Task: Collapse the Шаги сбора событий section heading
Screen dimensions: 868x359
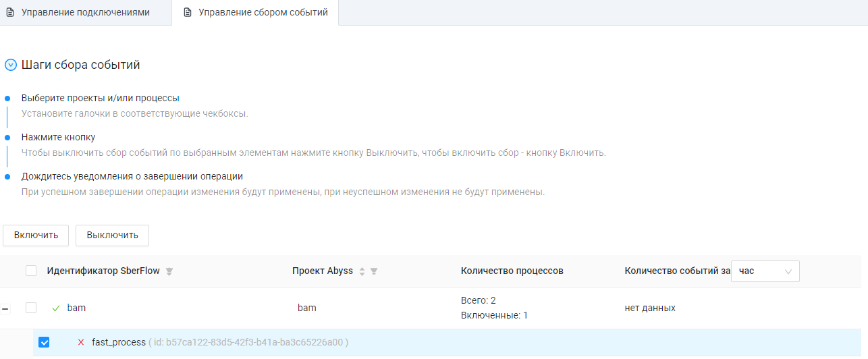Action: [x=80, y=65]
